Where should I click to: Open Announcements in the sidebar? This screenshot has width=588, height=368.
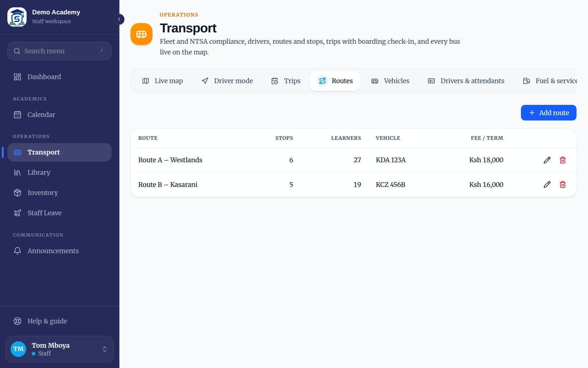pyautogui.click(x=59, y=251)
